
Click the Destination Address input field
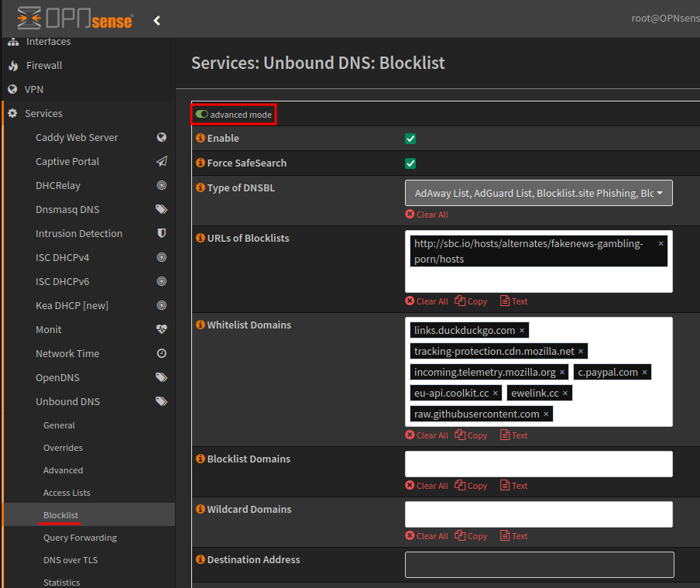pos(539,565)
